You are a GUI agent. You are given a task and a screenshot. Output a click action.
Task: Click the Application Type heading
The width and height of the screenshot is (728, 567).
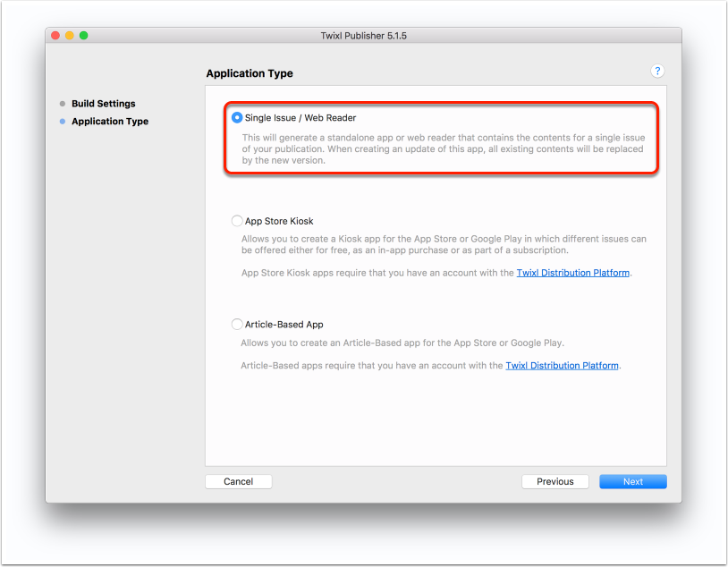[x=250, y=73]
